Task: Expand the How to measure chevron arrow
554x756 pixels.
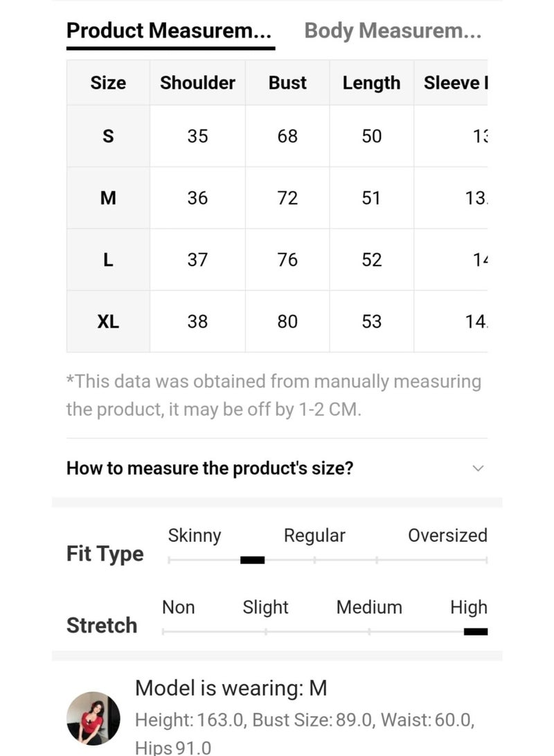Action: pos(478,468)
